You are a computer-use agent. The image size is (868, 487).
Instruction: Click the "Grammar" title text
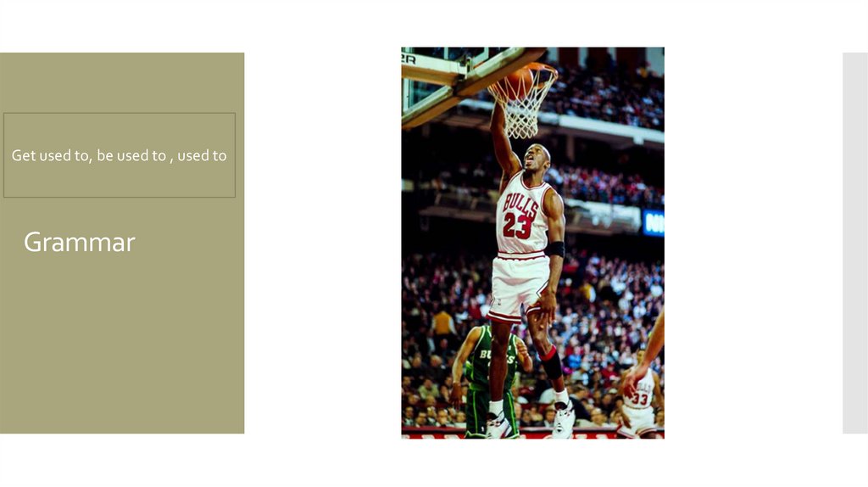click(79, 243)
